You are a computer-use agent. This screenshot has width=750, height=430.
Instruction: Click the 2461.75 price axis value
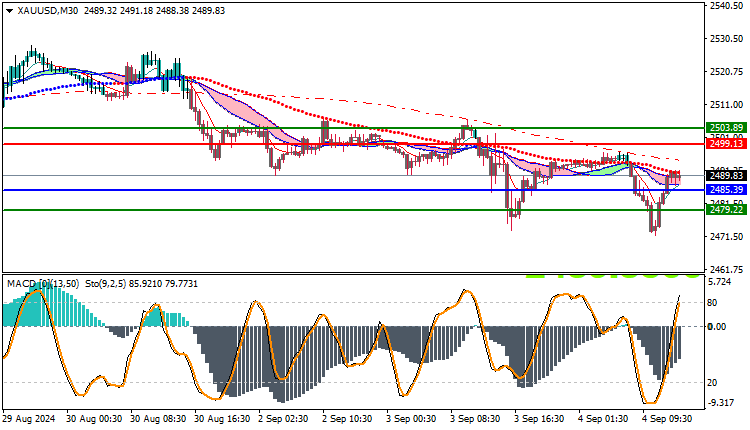point(727,270)
